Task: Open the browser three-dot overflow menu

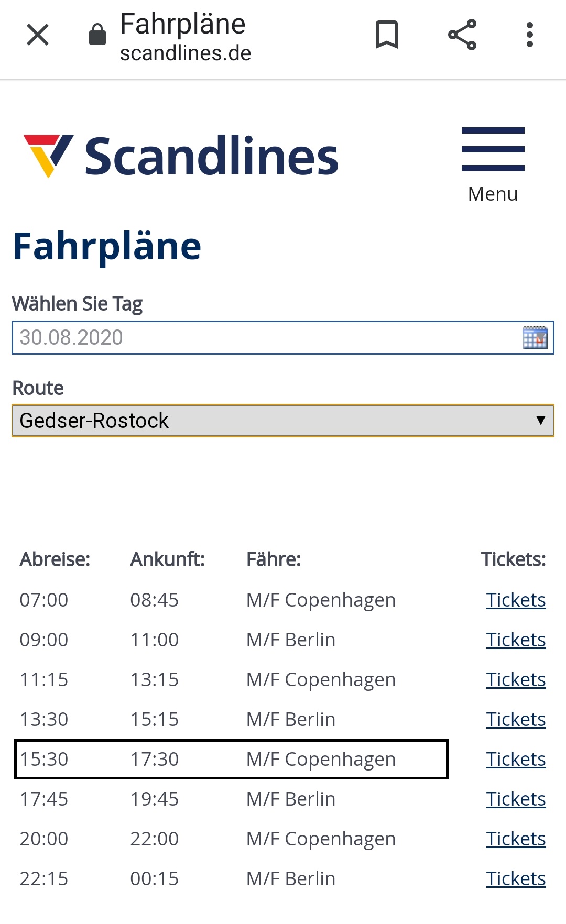Action: [530, 35]
